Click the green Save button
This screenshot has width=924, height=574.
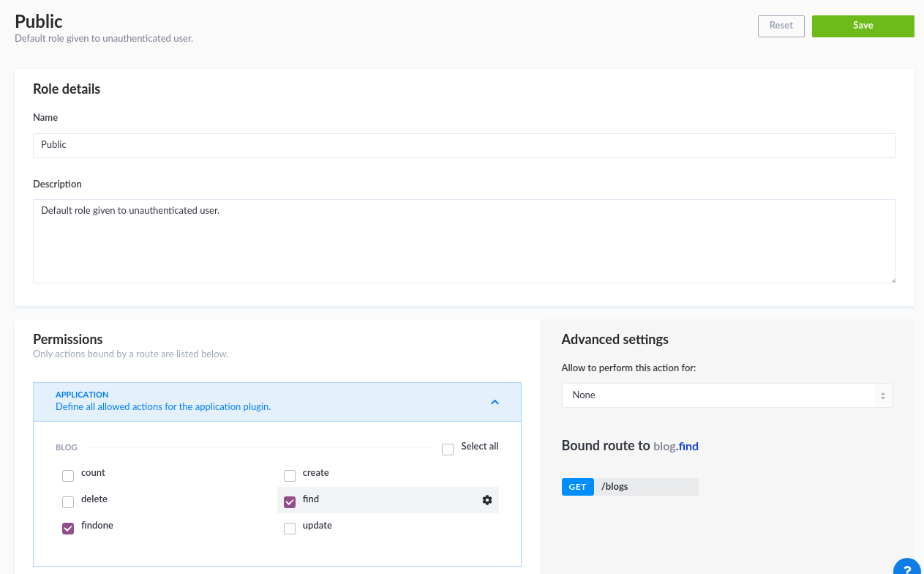point(863,26)
